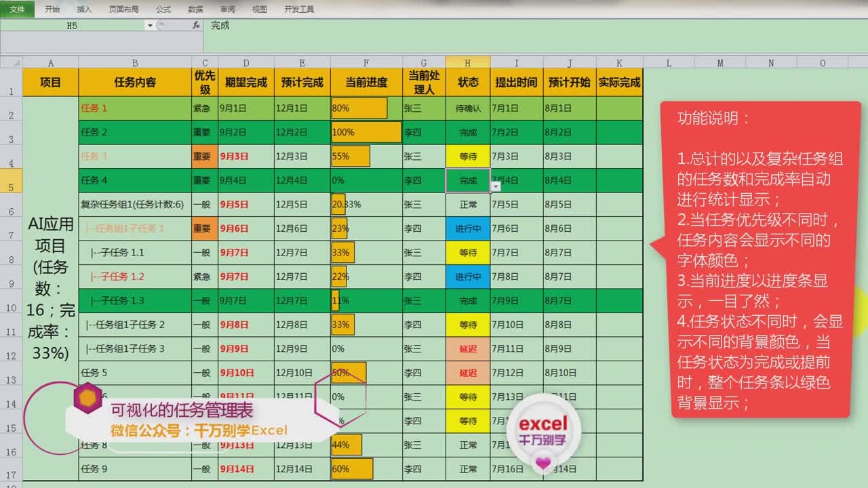This screenshot has height=488, width=868.
Task: Select column header A
Action: [x=50, y=62]
